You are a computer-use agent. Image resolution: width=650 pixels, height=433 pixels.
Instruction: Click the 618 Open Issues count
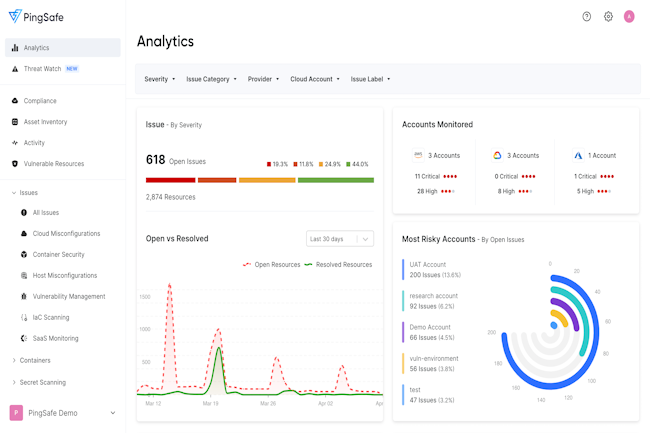click(x=176, y=160)
